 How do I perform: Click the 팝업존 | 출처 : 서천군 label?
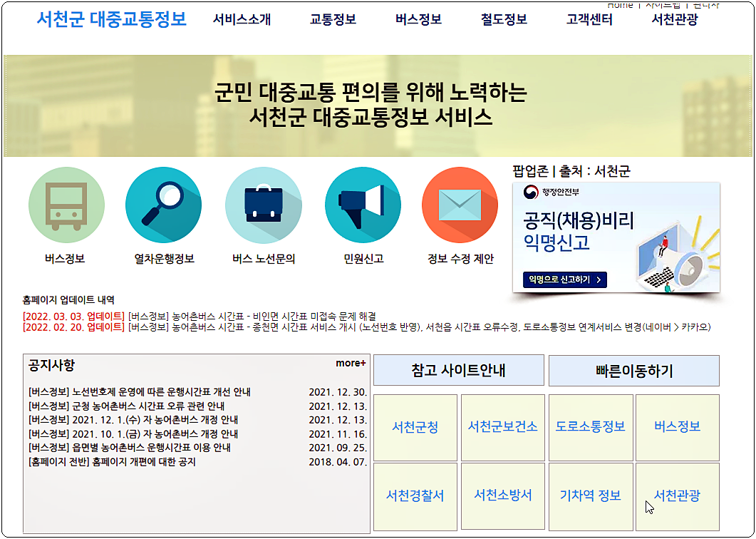pyautogui.click(x=571, y=171)
